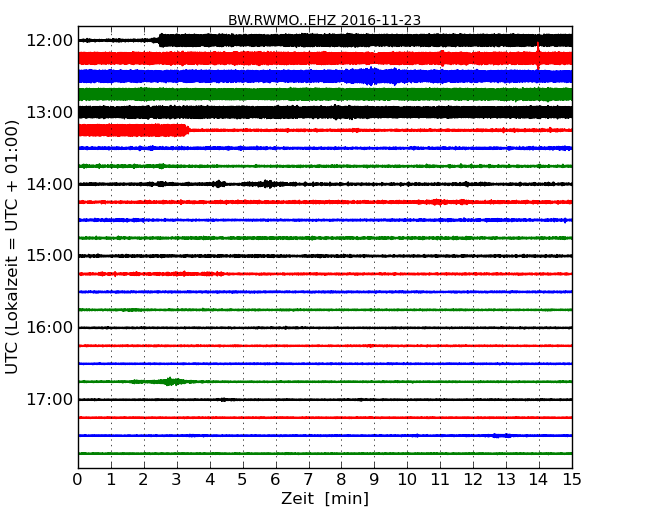The width and height of the screenshot is (650, 520).
Task: Click where the thick red 13:15 trace ends
Action: (x=187, y=130)
